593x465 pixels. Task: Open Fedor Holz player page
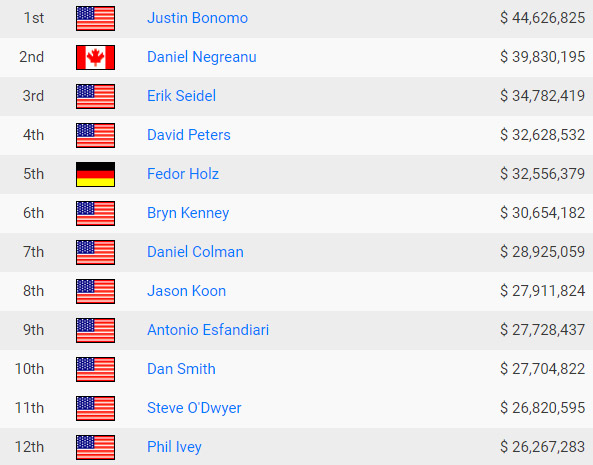pos(183,174)
